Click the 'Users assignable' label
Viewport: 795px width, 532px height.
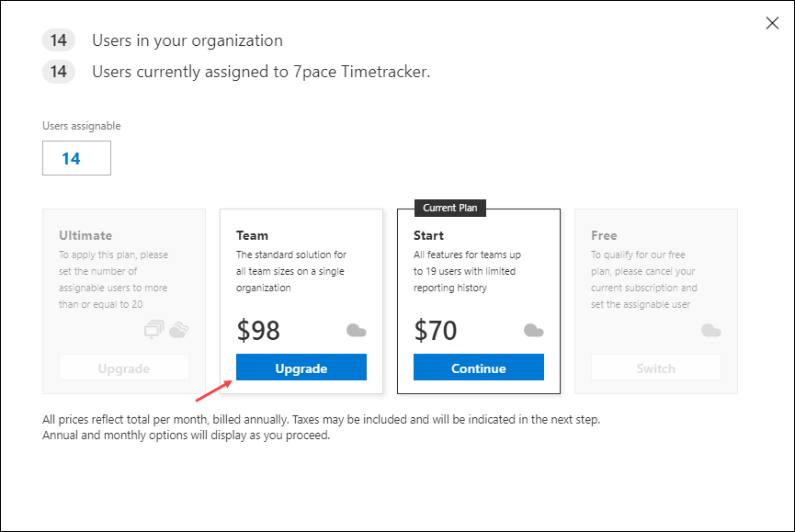[x=82, y=126]
